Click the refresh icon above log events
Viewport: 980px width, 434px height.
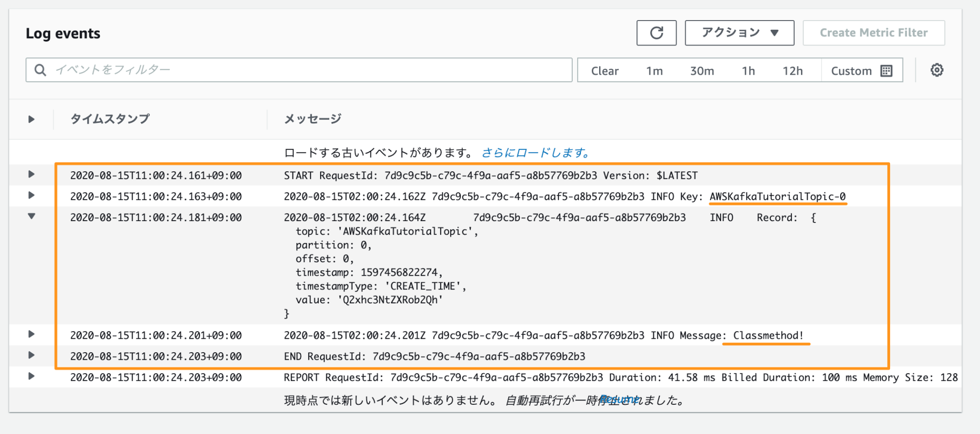[x=656, y=33]
